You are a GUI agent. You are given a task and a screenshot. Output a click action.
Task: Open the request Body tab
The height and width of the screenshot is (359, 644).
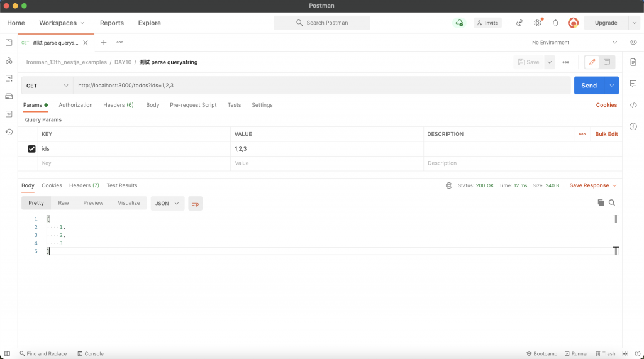(152, 105)
